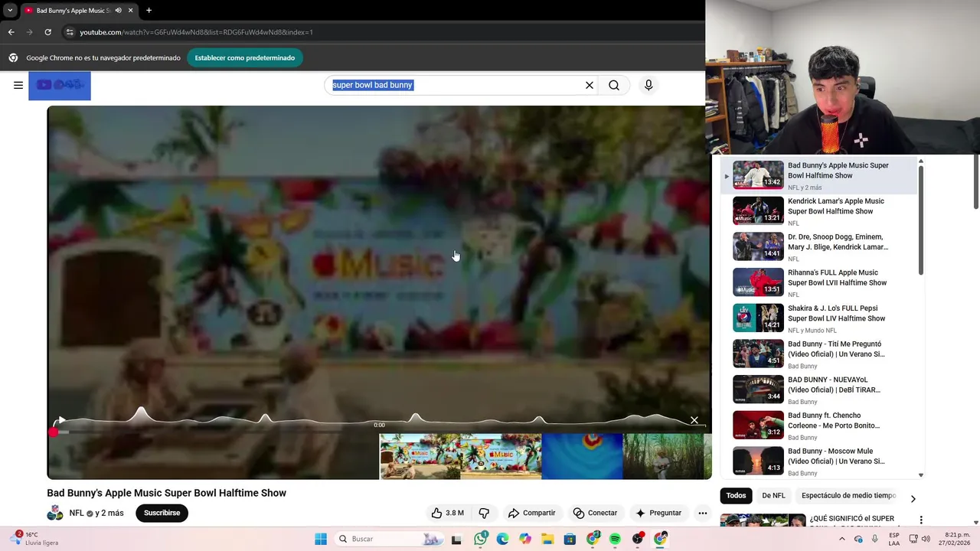Click the Preguntar button
The height and width of the screenshot is (551, 980).
(658, 513)
